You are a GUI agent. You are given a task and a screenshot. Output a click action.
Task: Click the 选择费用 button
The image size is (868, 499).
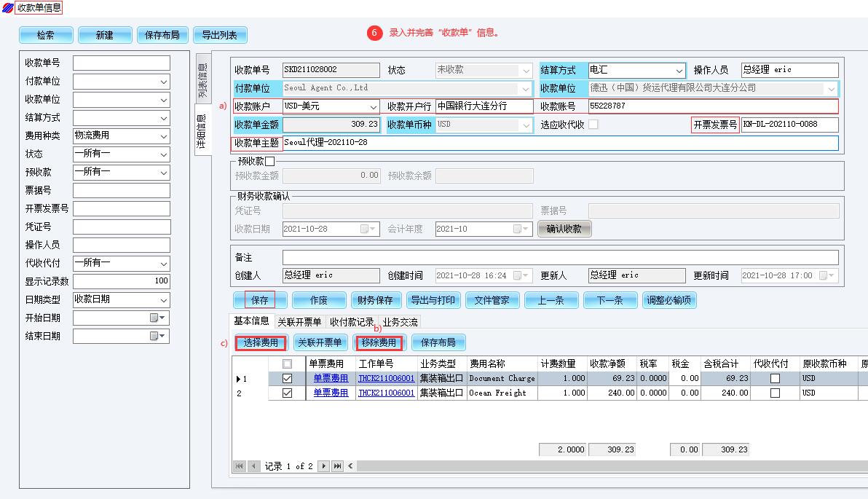coord(260,342)
